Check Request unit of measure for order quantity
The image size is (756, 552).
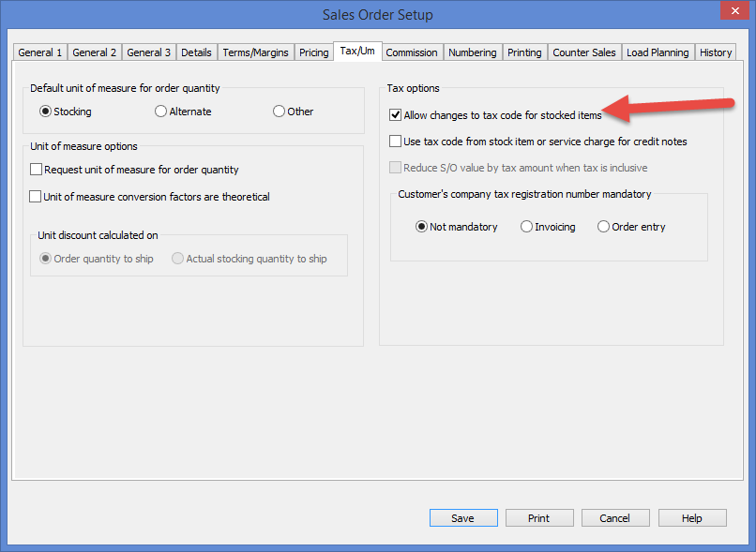(37, 170)
